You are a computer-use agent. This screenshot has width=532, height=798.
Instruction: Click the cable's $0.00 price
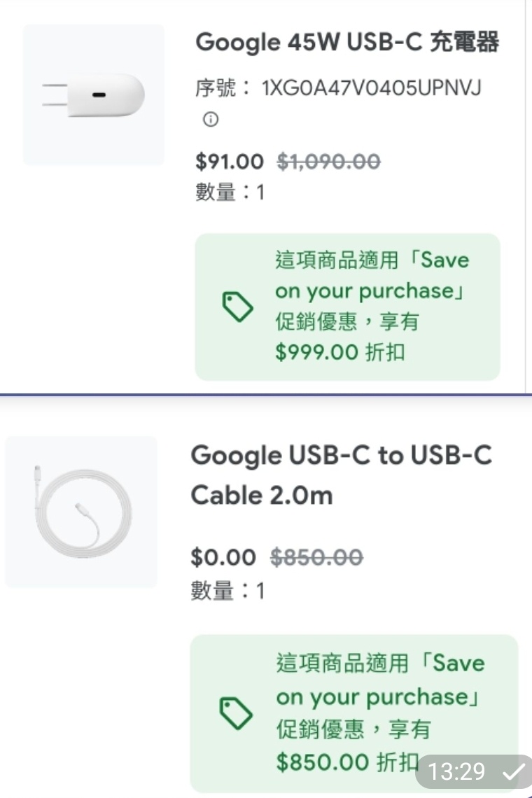[223, 557]
